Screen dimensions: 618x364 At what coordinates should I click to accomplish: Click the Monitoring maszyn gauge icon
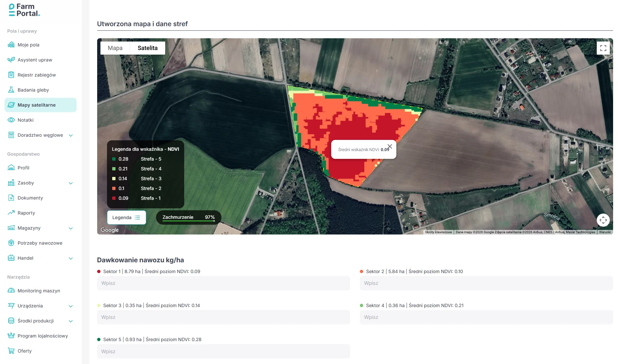[11, 291]
